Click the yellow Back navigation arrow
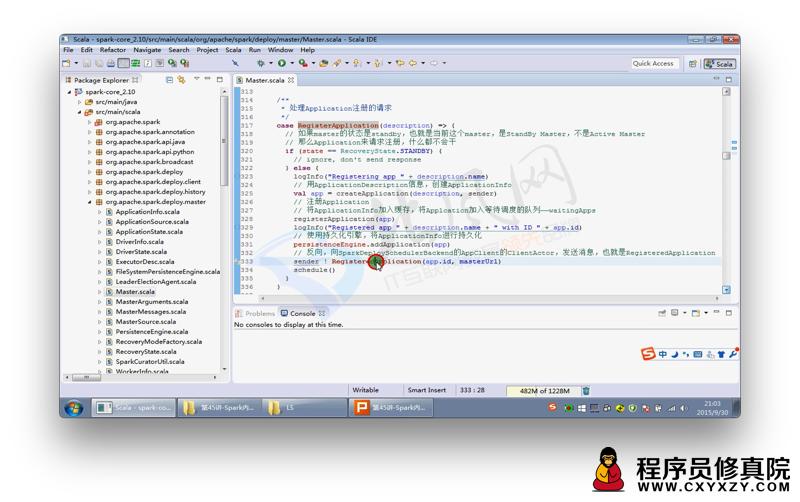 tap(412, 63)
